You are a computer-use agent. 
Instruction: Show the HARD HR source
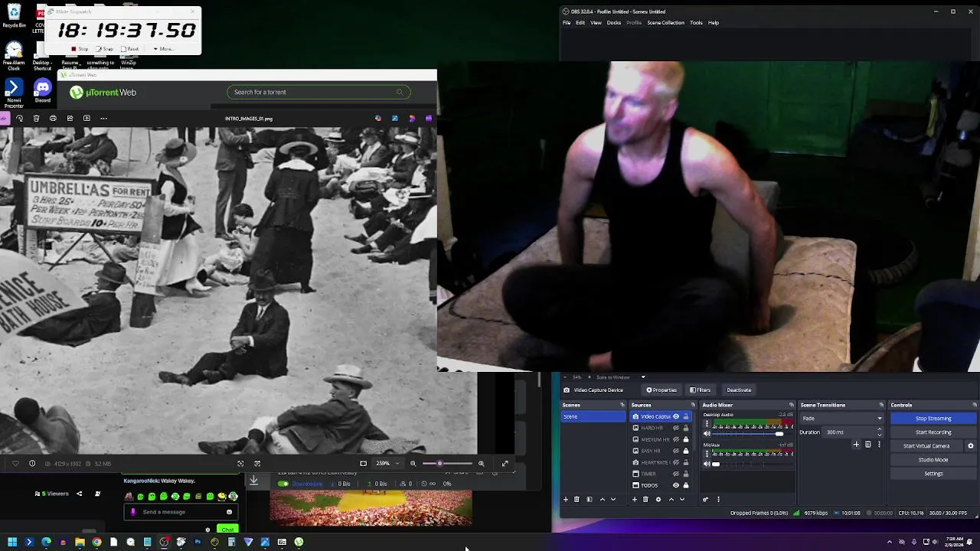coord(676,428)
